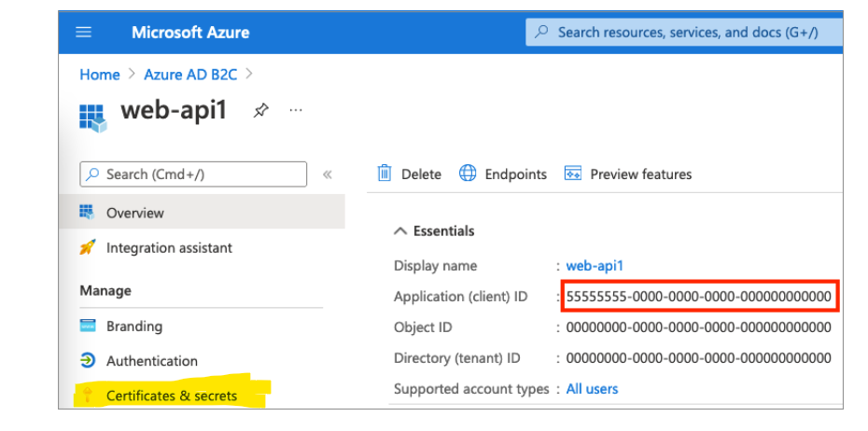This screenshot has width=868, height=431.
Task: Navigate to Azure AD B2C breadcrumb
Action: tap(190, 75)
